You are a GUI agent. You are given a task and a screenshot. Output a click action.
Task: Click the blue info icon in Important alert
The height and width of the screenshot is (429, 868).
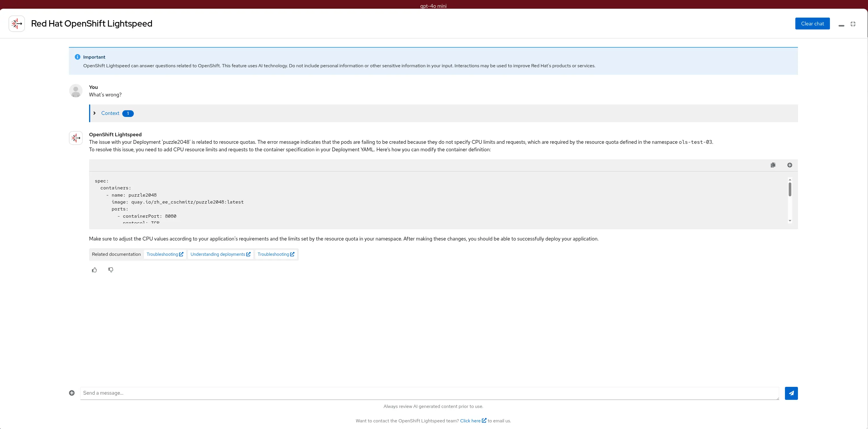tap(78, 57)
